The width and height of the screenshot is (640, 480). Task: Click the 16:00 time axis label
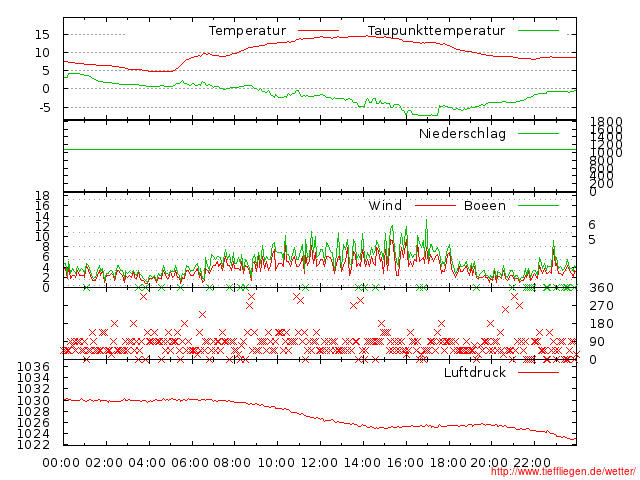pos(405,463)
